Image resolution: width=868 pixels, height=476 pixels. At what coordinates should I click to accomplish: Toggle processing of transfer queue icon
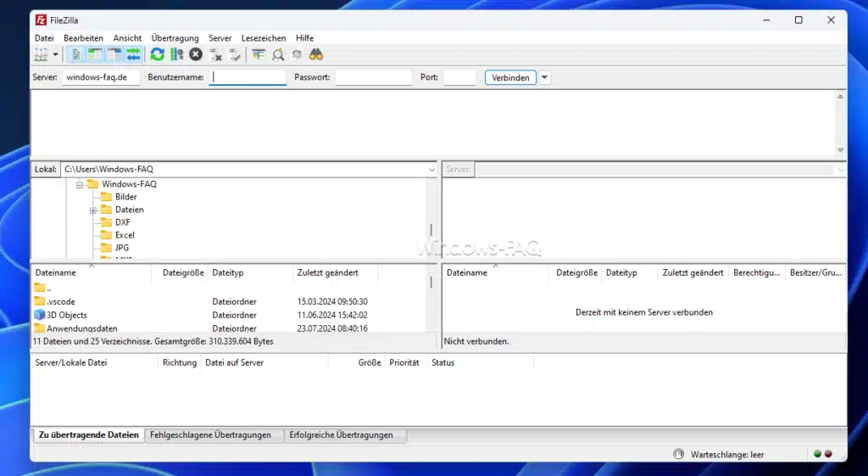[176, 54]
